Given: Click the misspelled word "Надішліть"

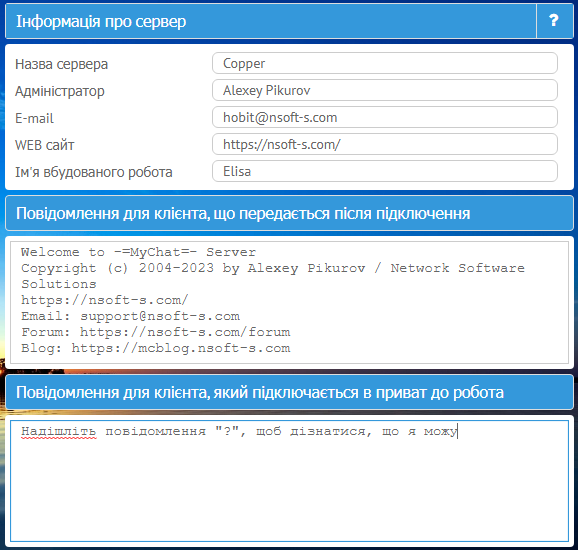Looking at the screenshot, I should click(59, 431).
